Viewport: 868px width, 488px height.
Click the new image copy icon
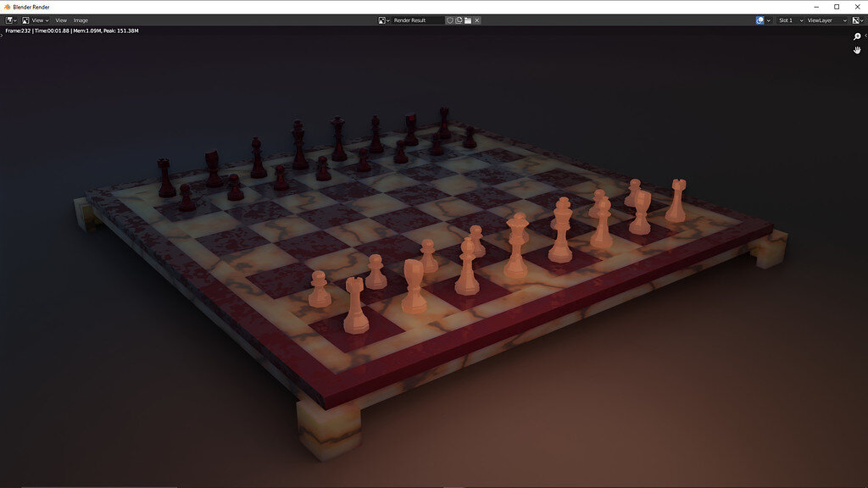459,19
